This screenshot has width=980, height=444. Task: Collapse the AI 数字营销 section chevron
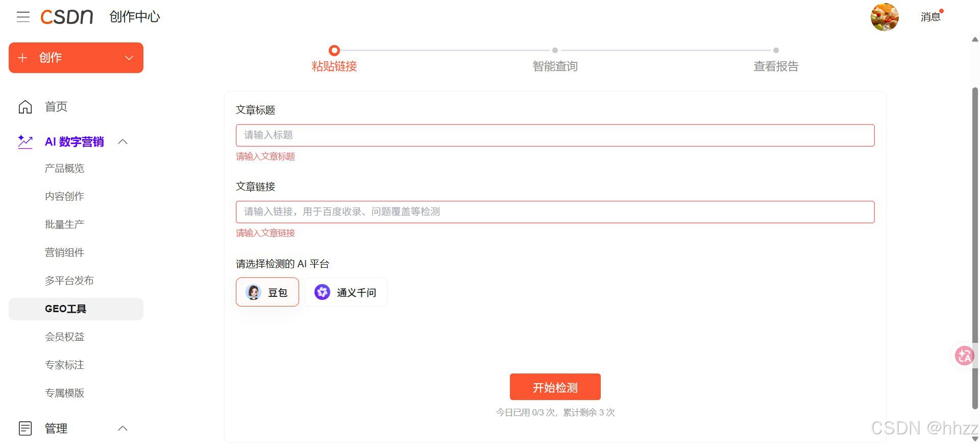pos(122,142)
